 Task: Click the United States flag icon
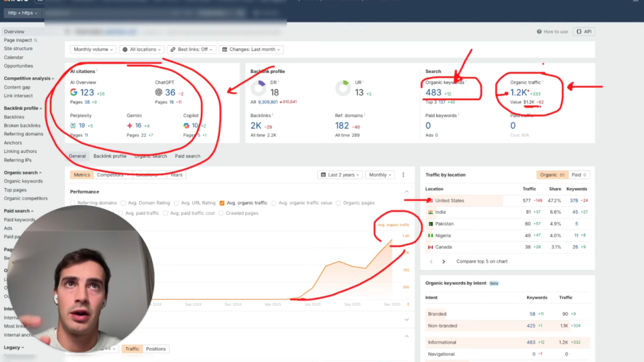430,200
